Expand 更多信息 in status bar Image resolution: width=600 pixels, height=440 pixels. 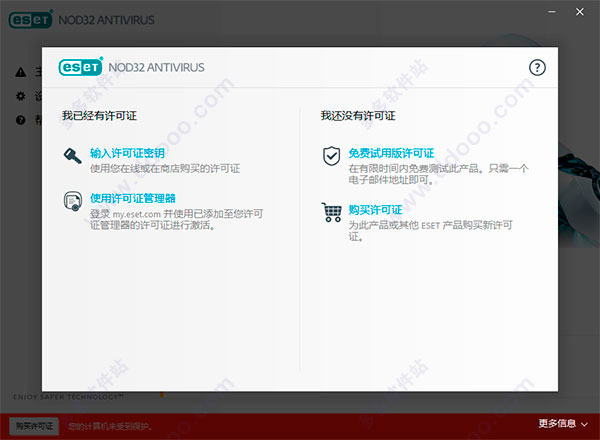click(x=557, y=423)
